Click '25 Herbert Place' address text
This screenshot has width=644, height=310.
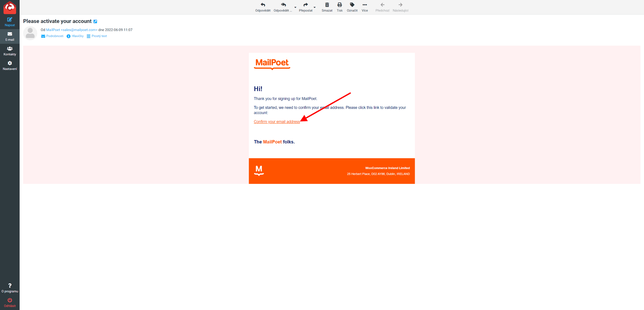pos(378,174)
